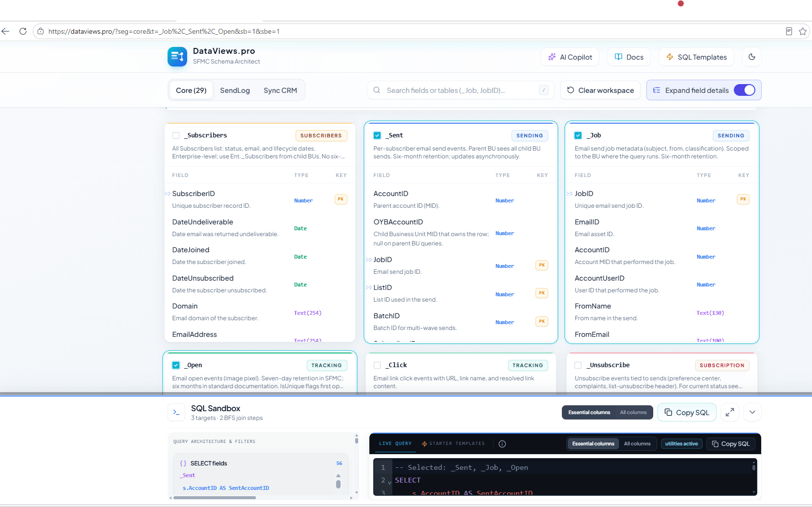Click the link icon beside _Job JobID
This screenshot has height=507, width=812.
(570, 194)
